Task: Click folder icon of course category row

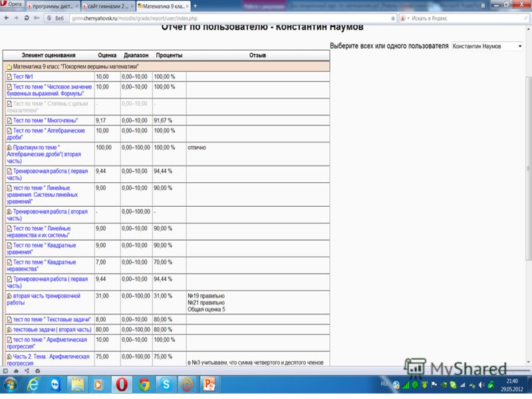Action: (x=9, y=67)
